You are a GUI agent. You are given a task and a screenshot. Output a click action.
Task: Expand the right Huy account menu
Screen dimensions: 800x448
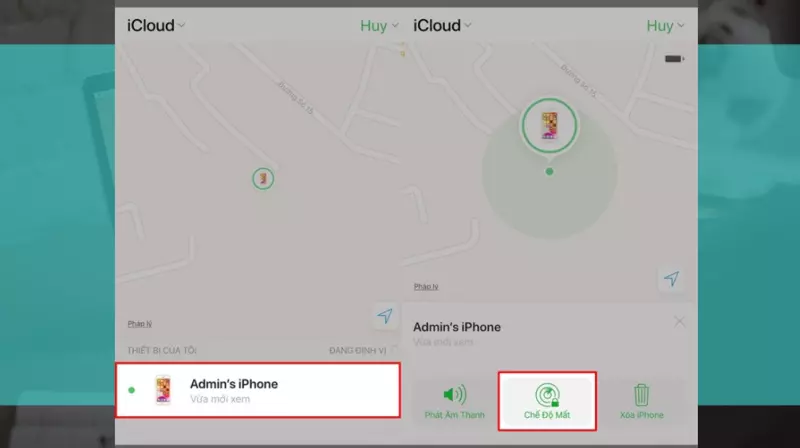665,26
